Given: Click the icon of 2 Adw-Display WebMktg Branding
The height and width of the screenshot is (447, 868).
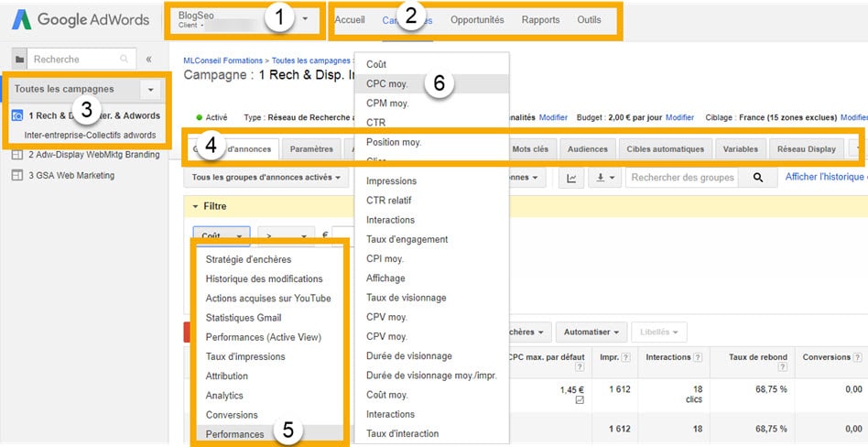Looking at the screenshot, I should [x=17, y=155].
